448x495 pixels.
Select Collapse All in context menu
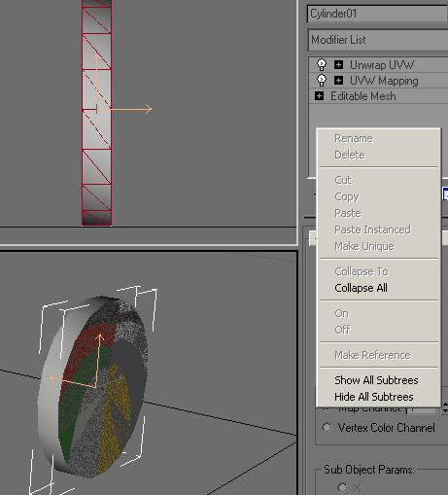click(x=361, y=288)
